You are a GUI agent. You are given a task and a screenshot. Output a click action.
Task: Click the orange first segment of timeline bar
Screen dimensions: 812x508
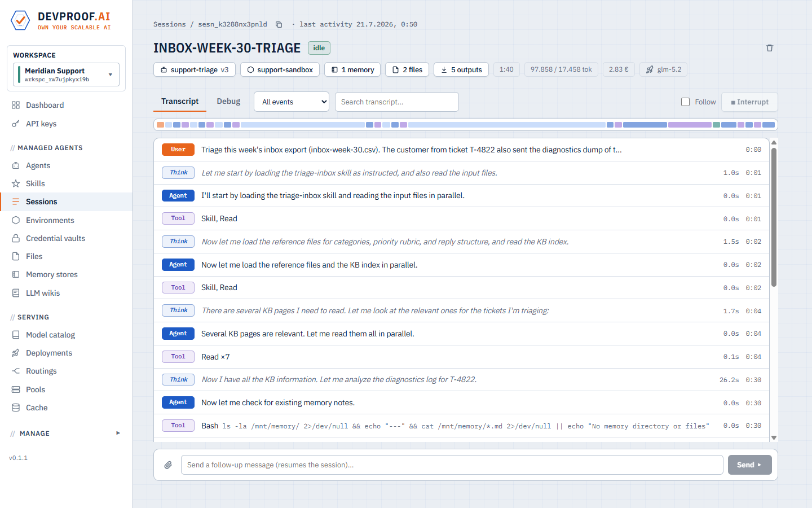(160, 125)
